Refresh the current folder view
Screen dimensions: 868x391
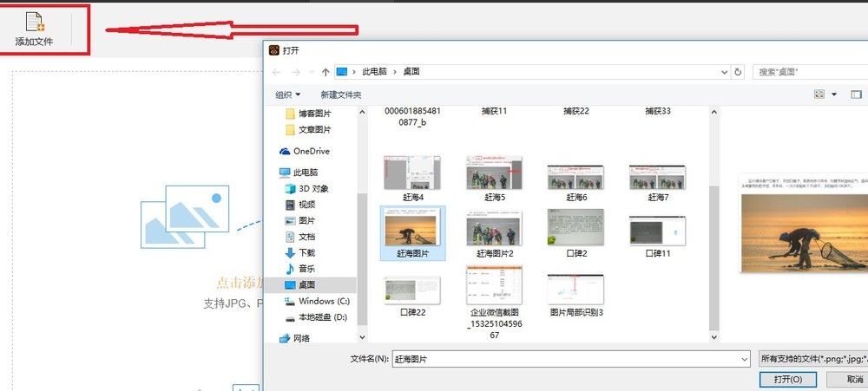click(737, 72)
